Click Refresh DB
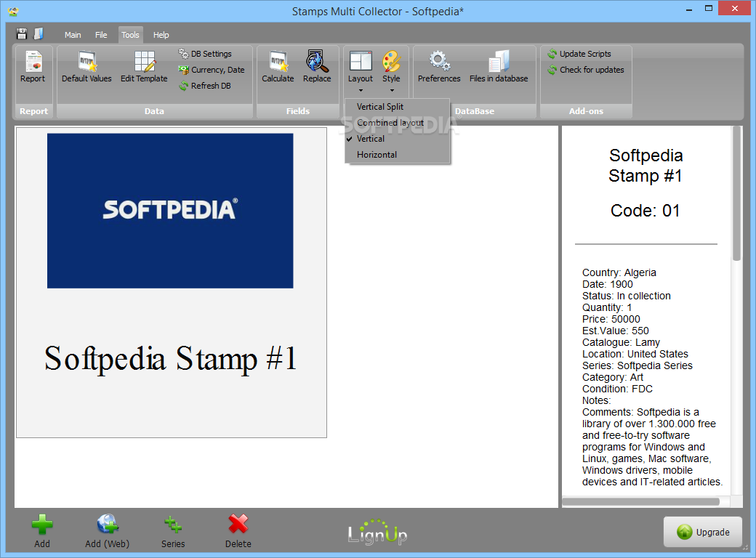This screenshot has width=756, height=558. coord(205,86)
